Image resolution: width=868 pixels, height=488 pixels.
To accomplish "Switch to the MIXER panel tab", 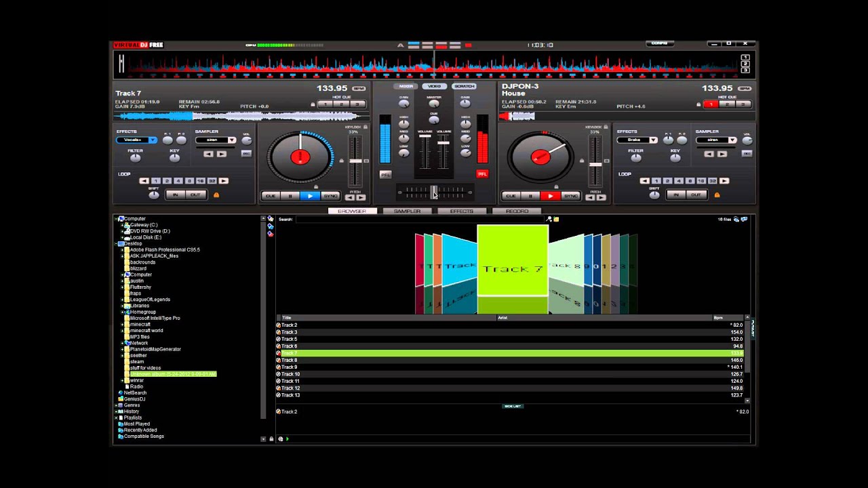I will tap(406, 86).
